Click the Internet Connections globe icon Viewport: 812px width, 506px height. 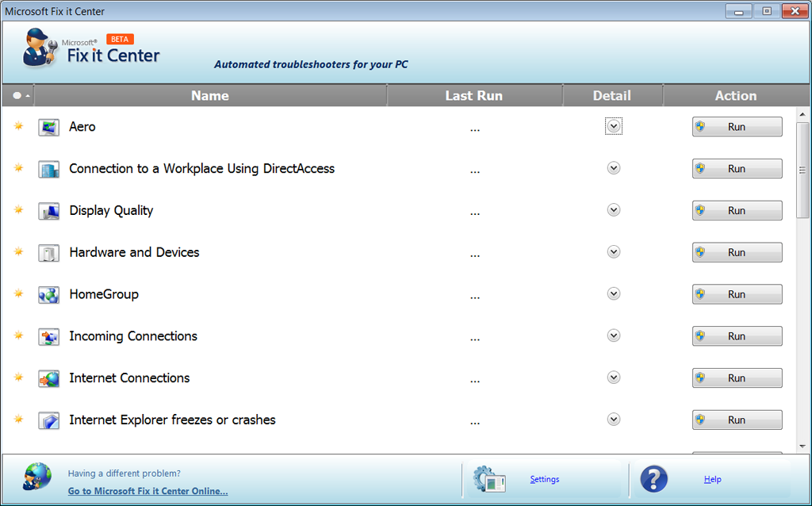tap(48, 378)
